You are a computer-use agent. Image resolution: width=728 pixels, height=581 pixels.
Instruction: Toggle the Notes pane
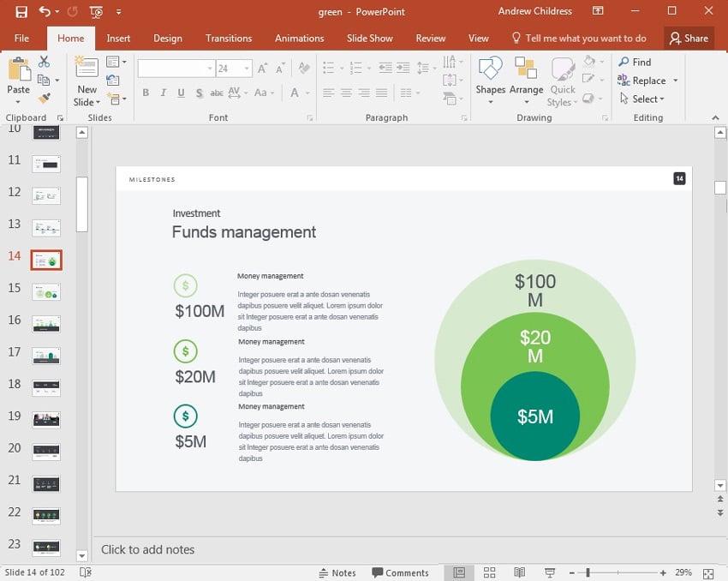[x=337, y=572]
